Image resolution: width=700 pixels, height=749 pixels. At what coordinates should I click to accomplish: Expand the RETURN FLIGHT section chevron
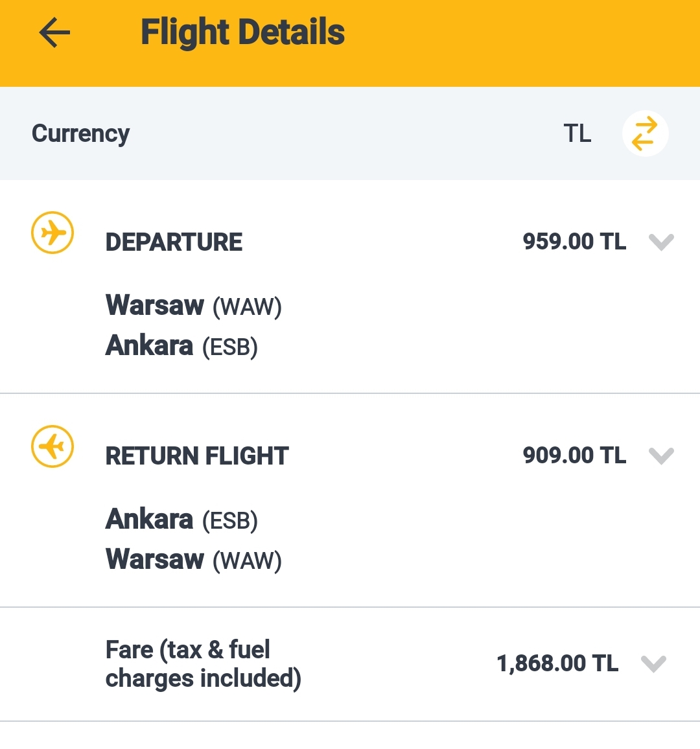pyautogui.click(x=661, y=455)
